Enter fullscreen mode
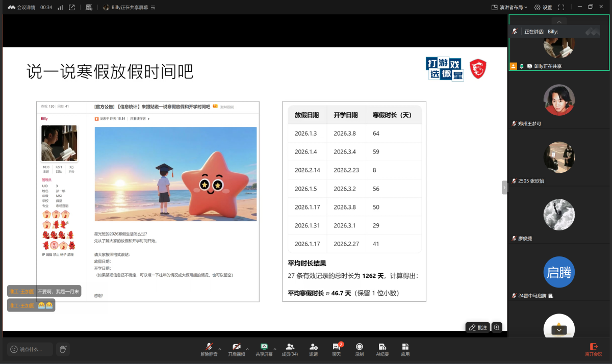The width and height of the screenshot is (612, 364). click(x=562, y=7)
